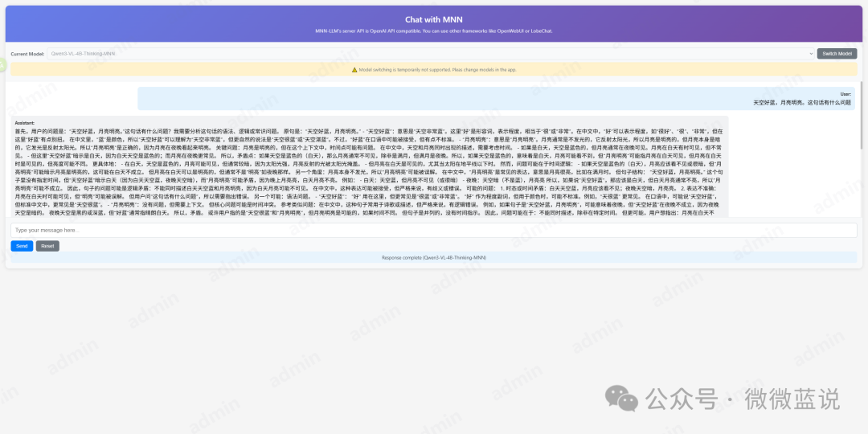The width and height of the screenshot is (868, 434).
Task: Click the 'Response complete' status text
Action: [x=434, y=257]
